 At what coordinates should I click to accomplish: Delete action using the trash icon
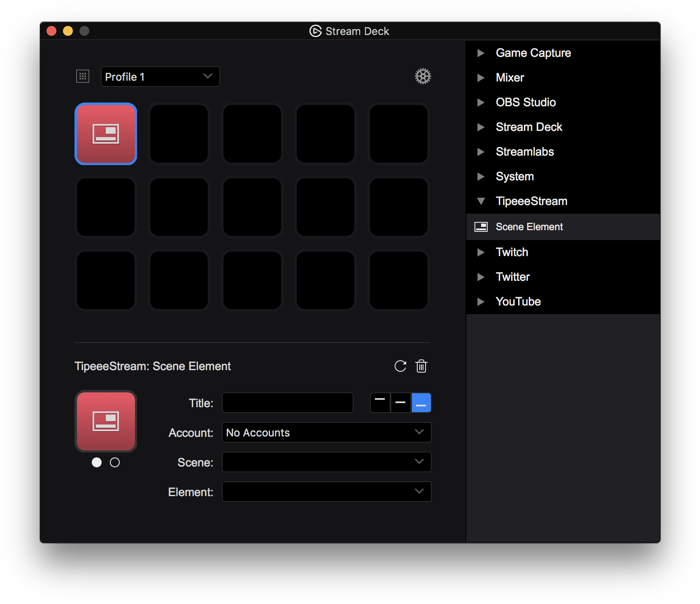(421, 366)
